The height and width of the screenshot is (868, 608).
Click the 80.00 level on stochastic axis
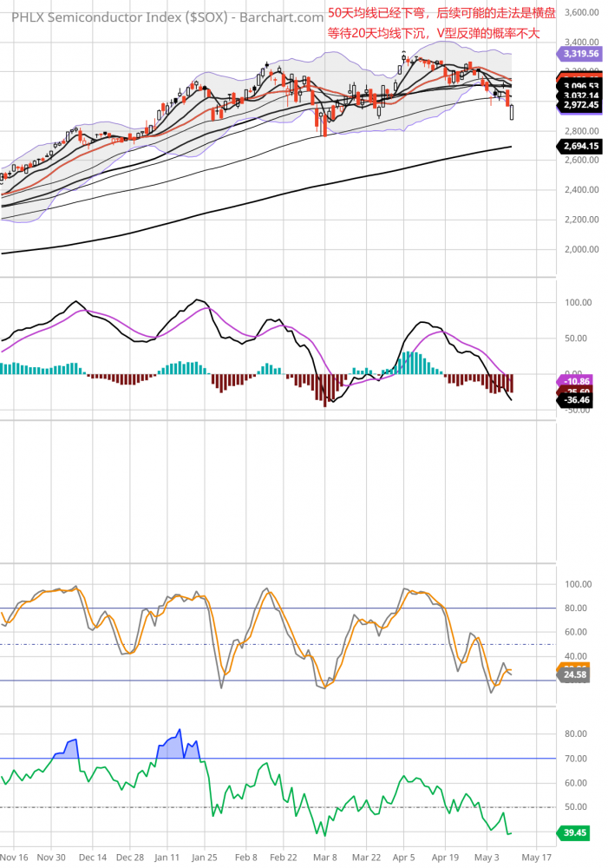[577, 608]
